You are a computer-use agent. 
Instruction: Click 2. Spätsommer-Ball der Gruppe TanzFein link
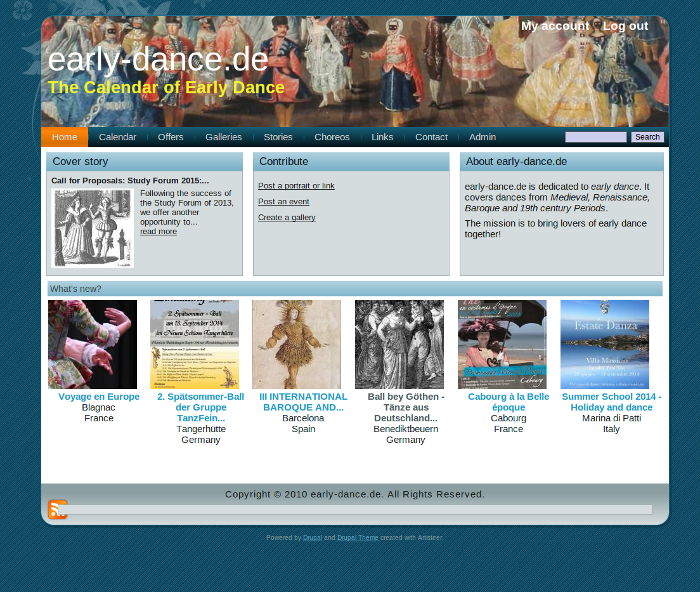tap(201, 407)
